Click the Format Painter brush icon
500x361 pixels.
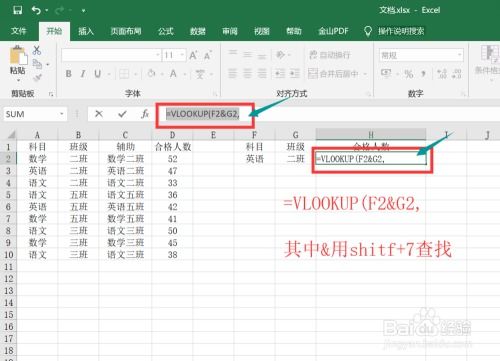37,78
